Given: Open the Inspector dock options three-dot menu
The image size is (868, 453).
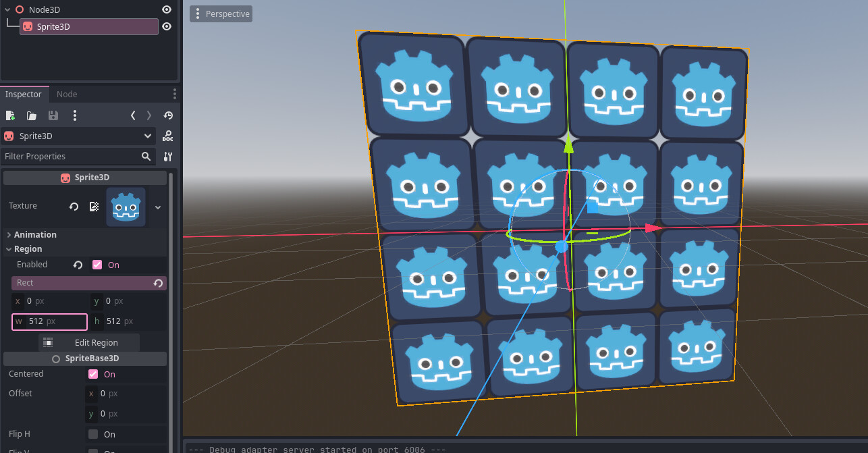Looking at the screenshot, I should [x=174, y=94].
